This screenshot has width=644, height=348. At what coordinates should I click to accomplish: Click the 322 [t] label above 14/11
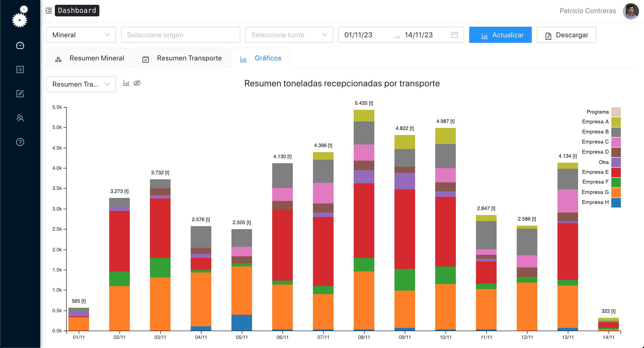click(x=608, y=311)
